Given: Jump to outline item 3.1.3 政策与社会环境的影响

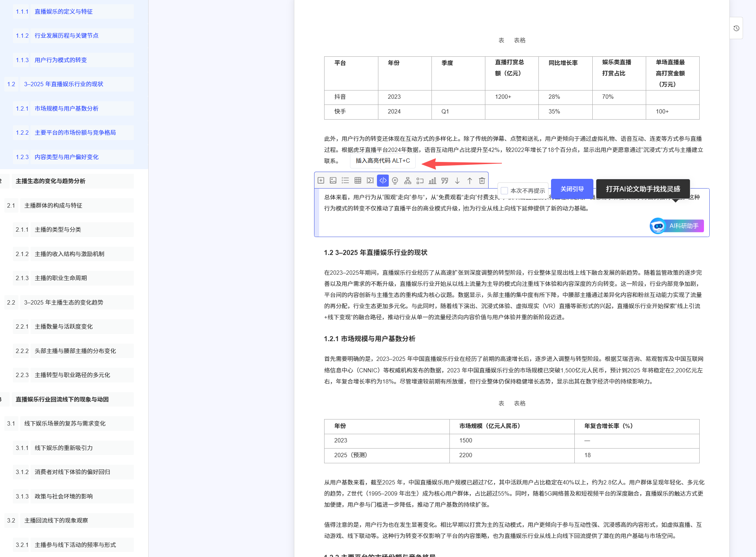Looking at the screenshot, I should tap(64, 496).
